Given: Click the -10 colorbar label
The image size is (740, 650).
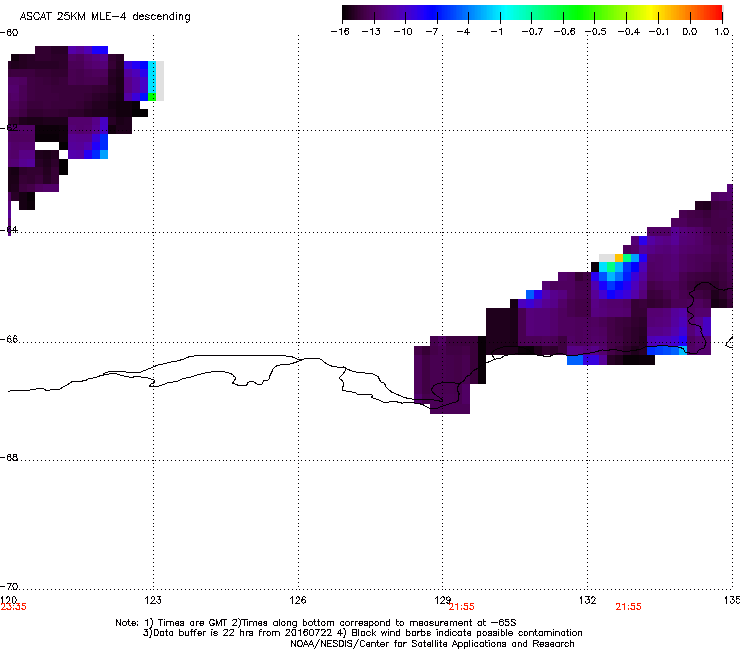Looking at the screenshot, I should click(403, 32).
